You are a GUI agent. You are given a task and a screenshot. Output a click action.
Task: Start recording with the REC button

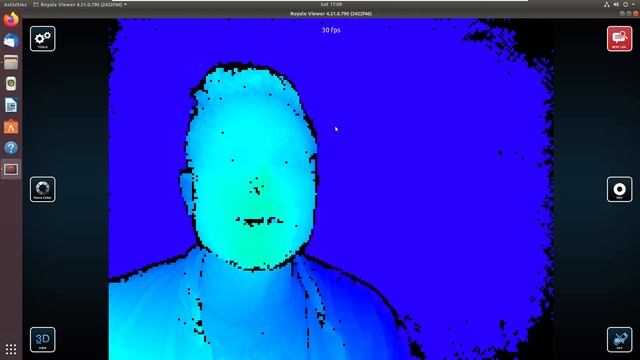(x=619, y=189)
